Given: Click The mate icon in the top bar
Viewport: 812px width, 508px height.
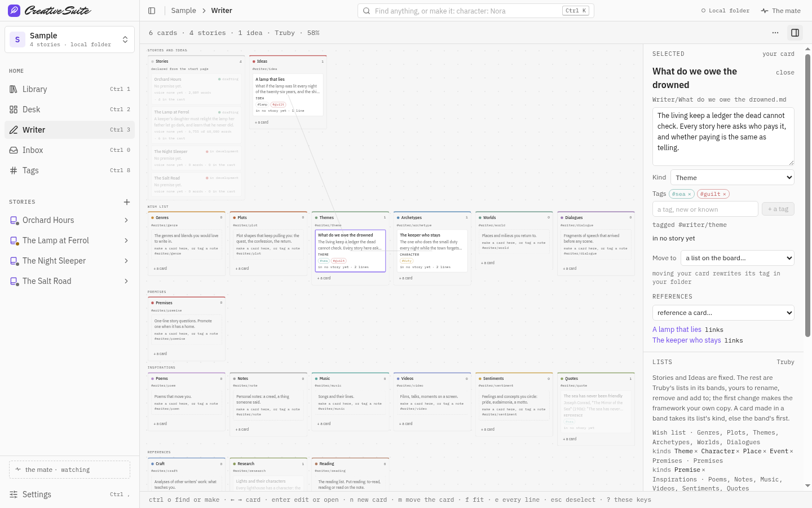Looking at the screenshot, I should [765, 11].
